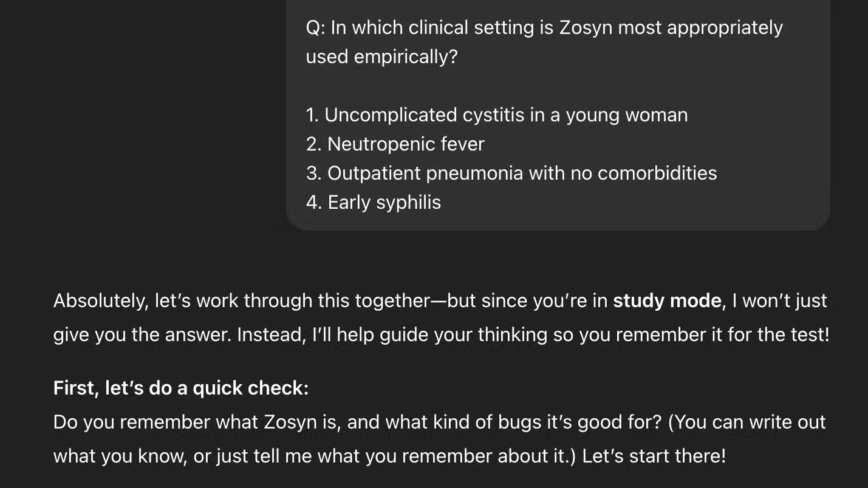868x488 pixels.
Task: Click the bold "study mode" text
Action: pos(666,301)
